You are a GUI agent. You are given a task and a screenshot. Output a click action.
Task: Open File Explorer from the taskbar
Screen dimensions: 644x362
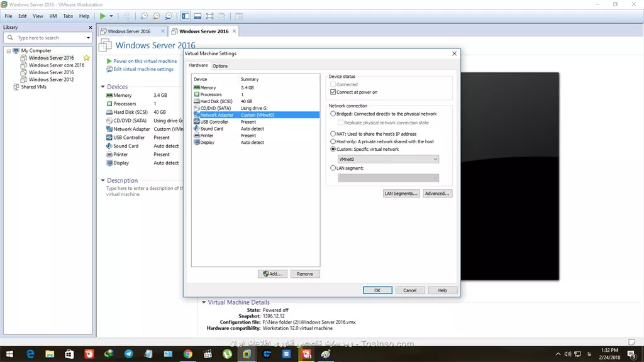[50, 354]
